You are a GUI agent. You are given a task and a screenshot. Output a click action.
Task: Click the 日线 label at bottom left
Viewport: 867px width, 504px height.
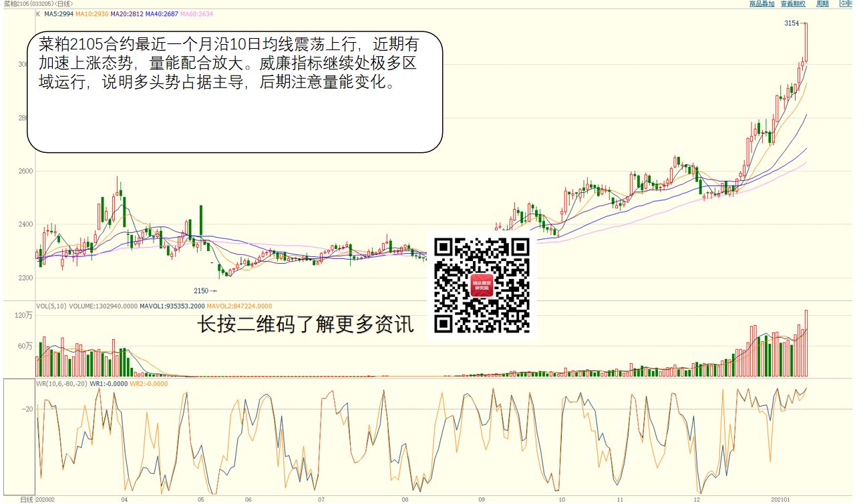pyautogui.click(x=27, y=499)
